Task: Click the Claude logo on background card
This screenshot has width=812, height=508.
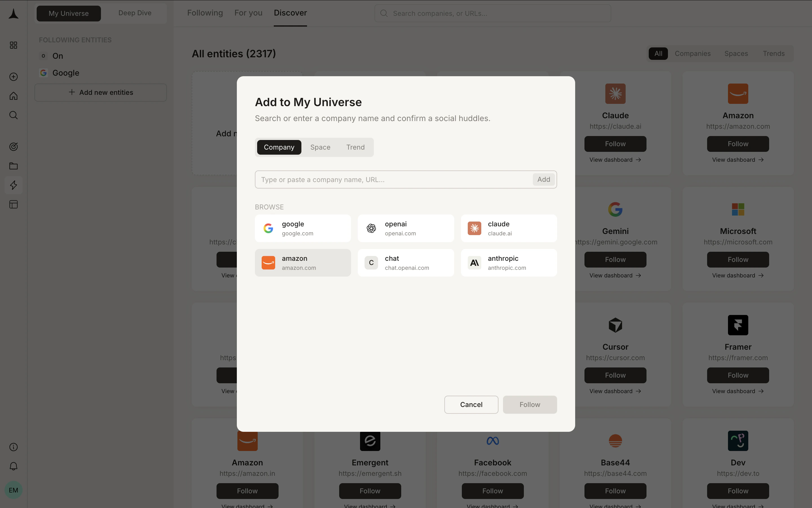Action: (615, 93)
